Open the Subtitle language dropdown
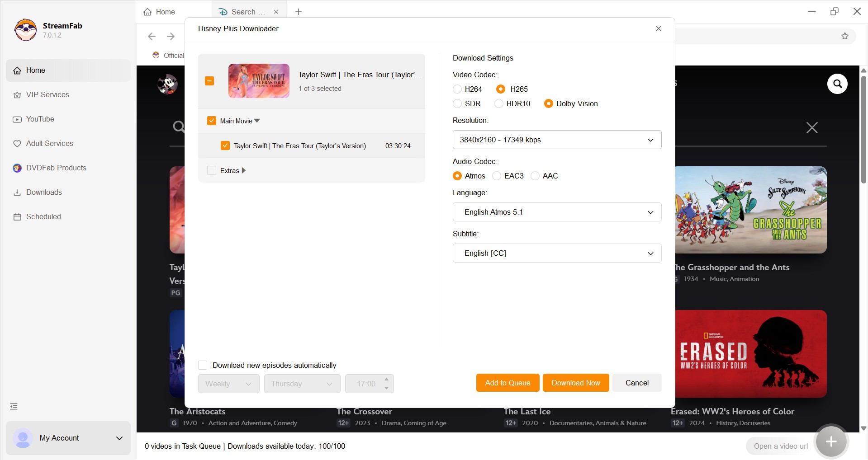Viewport: 868px width, 460px height. click(x=557, y=253)
